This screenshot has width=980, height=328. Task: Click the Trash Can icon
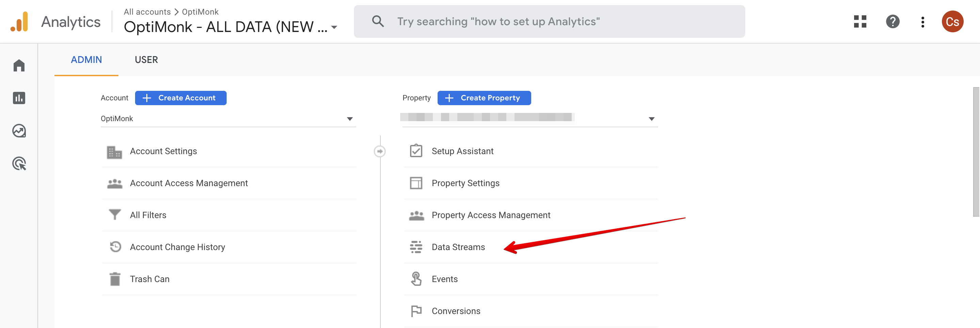(115, 279)
